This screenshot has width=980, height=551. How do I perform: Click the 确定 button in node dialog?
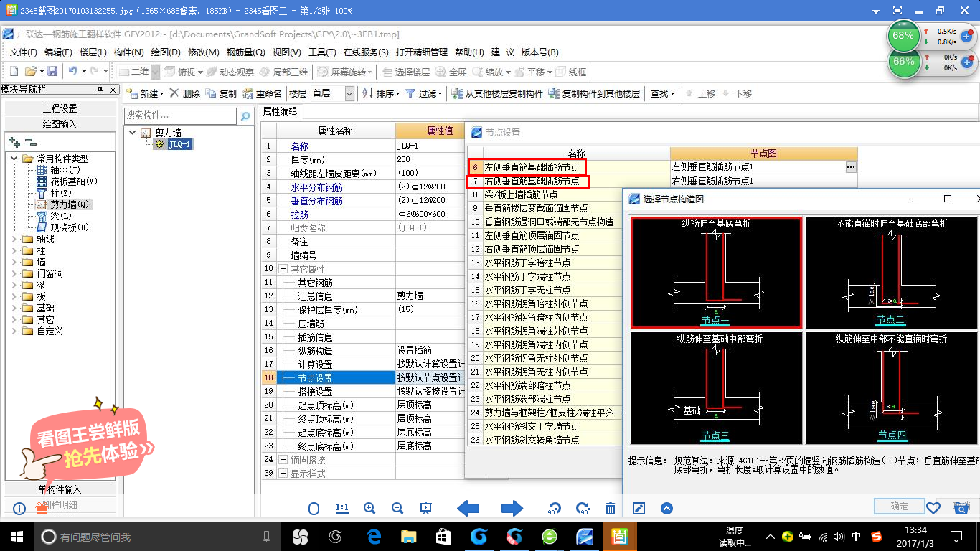pyautogui.click(x=899, y=507)
